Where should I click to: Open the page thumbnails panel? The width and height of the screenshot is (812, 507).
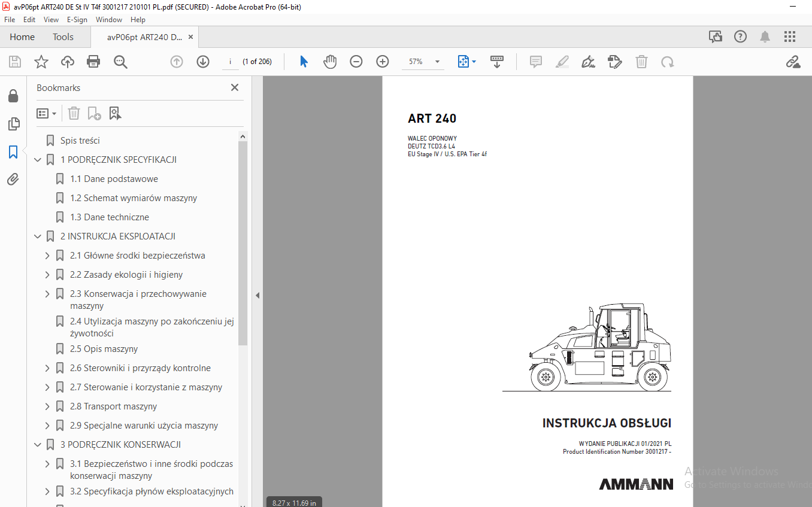tap(13, 124)
